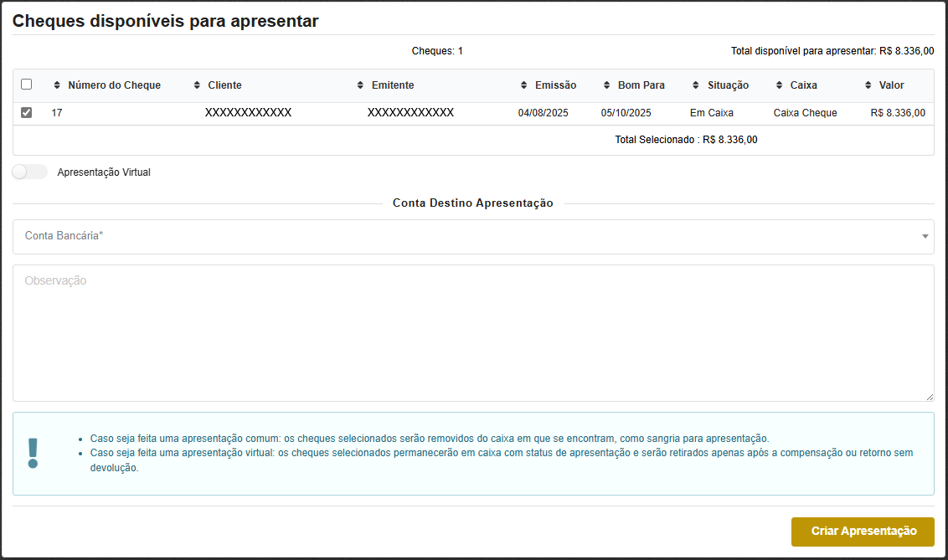Sort the table by Situação
Screen dimensions: 948x560
[696, 85]
